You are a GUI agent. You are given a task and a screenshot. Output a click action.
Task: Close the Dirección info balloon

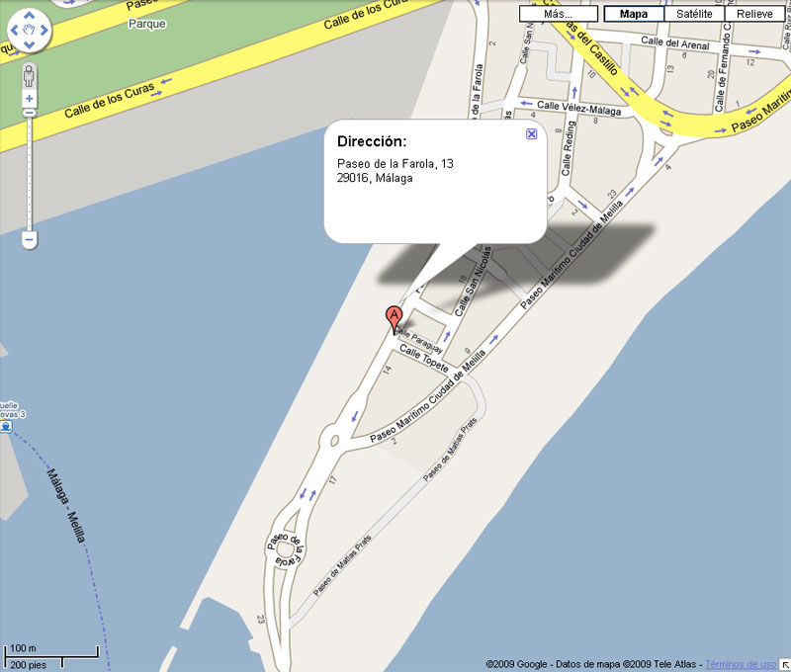pos(531,133)
